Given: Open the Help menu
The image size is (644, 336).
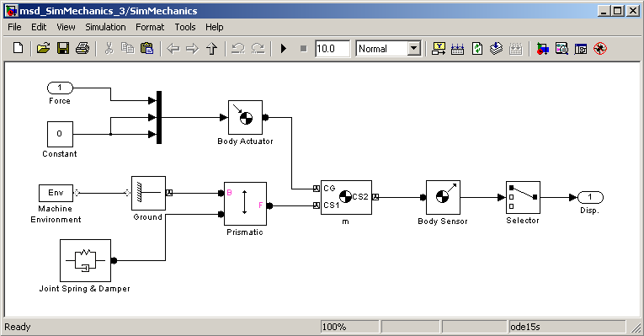Looking at the screenshot, I should 215,27.
